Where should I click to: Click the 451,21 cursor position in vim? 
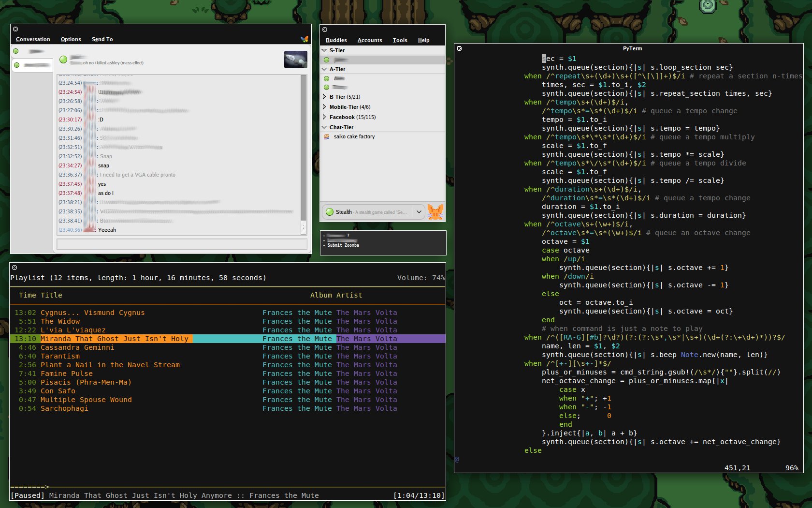(x=737, y=468)
